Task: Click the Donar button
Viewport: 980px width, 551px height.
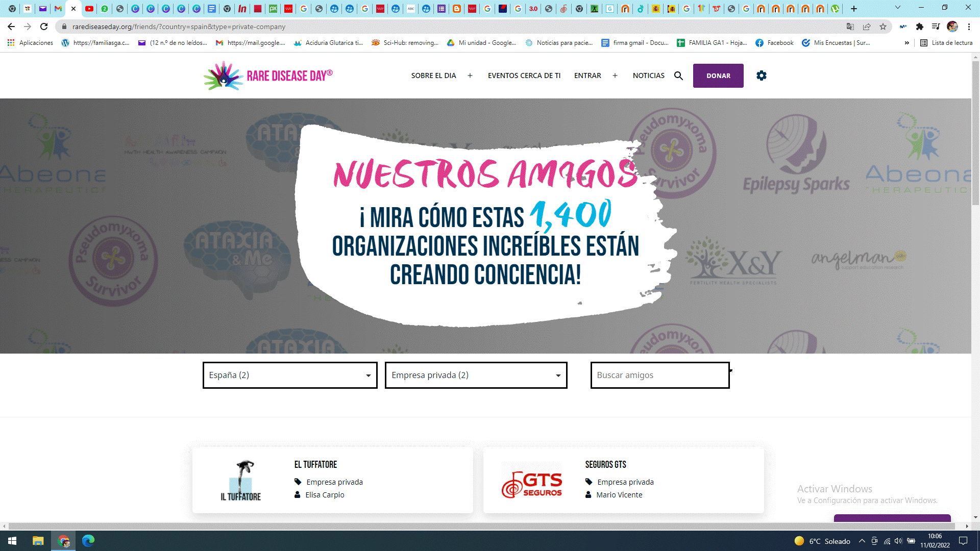Action: [718, 76]
